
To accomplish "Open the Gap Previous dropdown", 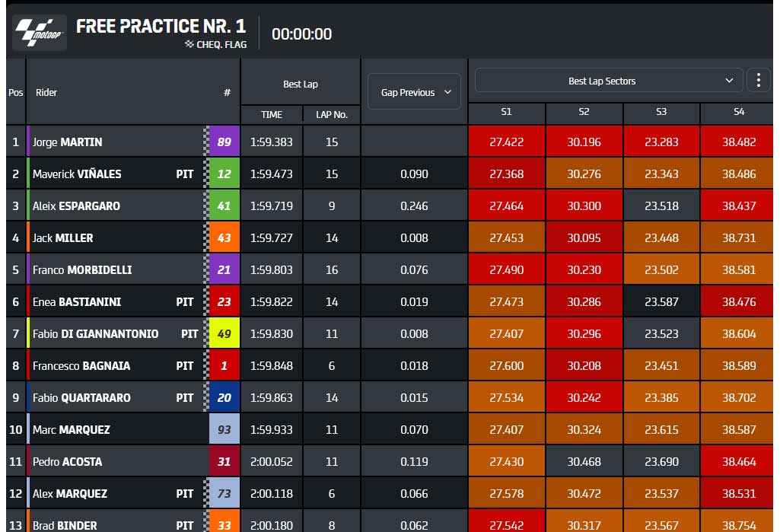I will click(x=415, y=92).
